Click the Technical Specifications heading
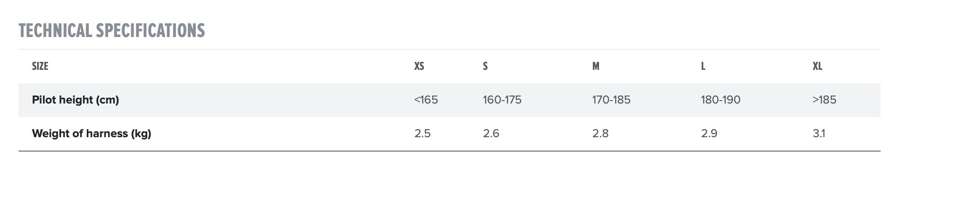 (x=112, y=31)
